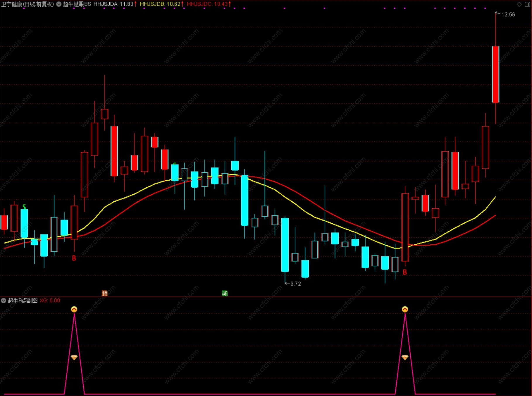Screen dimensions: 532x396
Task: Click the 卫宁健康(日线.前复权) title
Action: tap(28, 4)
